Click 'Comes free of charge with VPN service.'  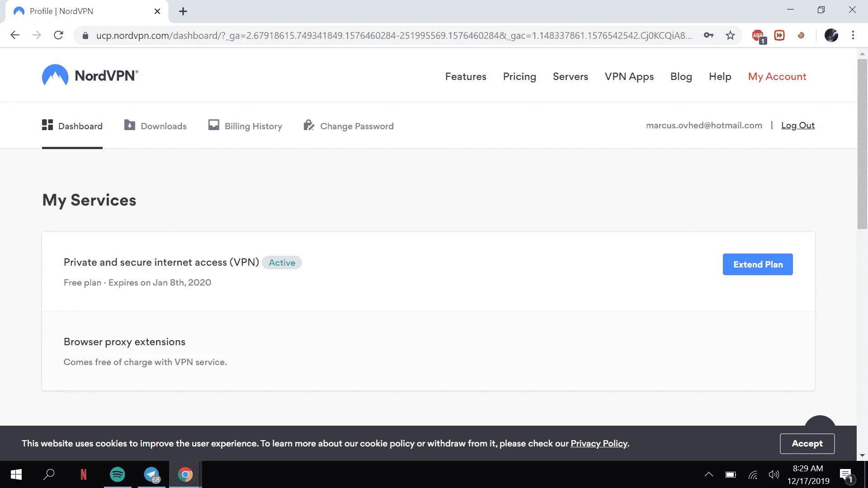[x=145, y=362]
